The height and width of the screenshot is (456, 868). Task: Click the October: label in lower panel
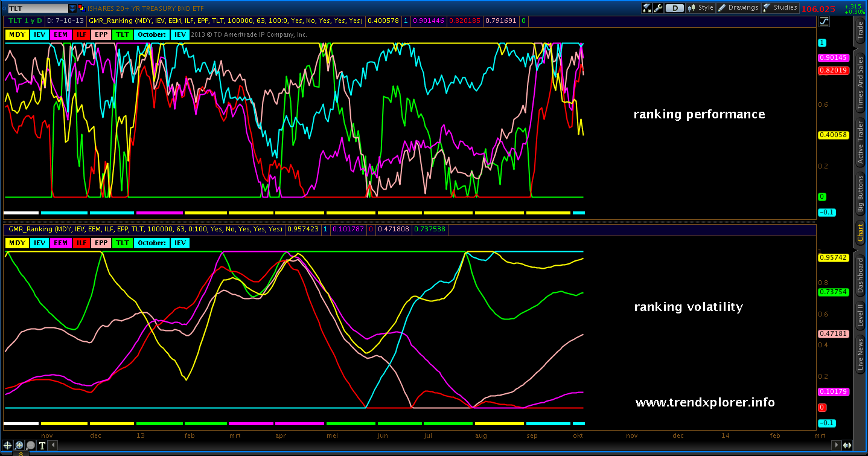[x=152, y=243]
